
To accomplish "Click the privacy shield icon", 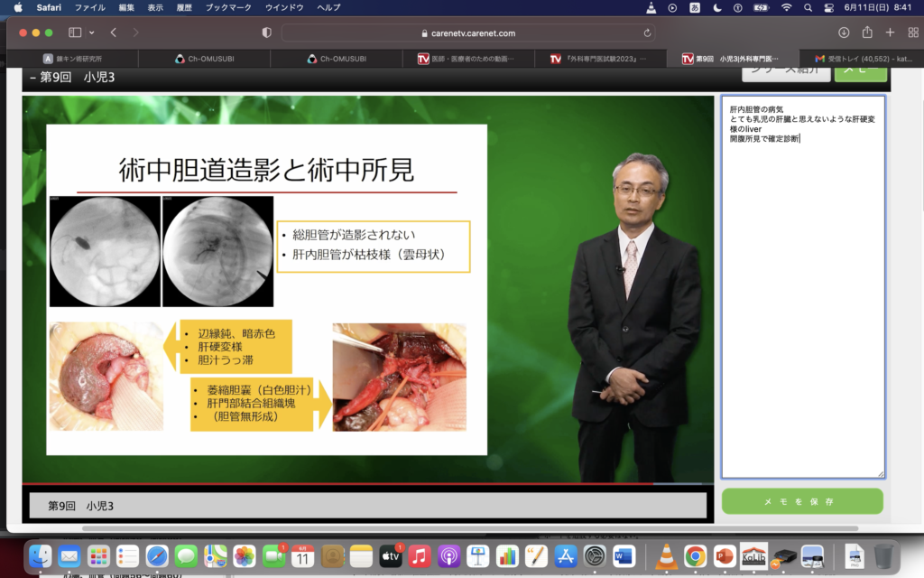I will click(x=266, y=33).
